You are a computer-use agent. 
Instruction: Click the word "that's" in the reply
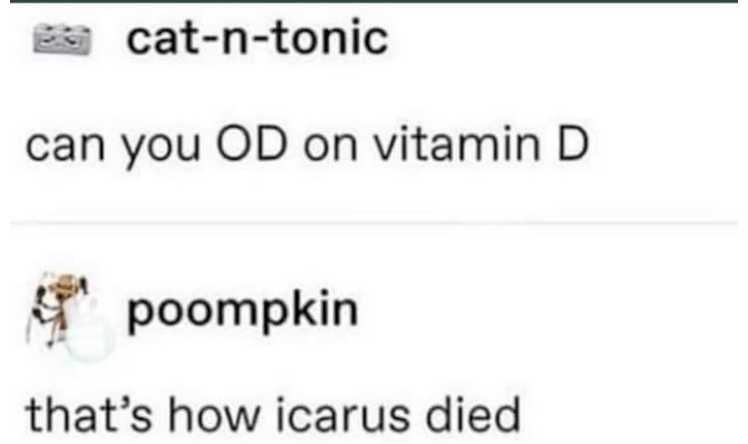[89, 415]
